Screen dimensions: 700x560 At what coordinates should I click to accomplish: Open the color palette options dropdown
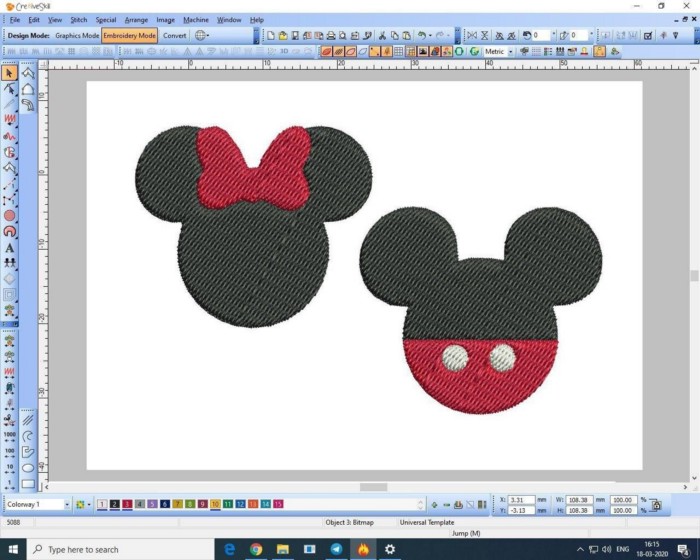pos(89,504)
